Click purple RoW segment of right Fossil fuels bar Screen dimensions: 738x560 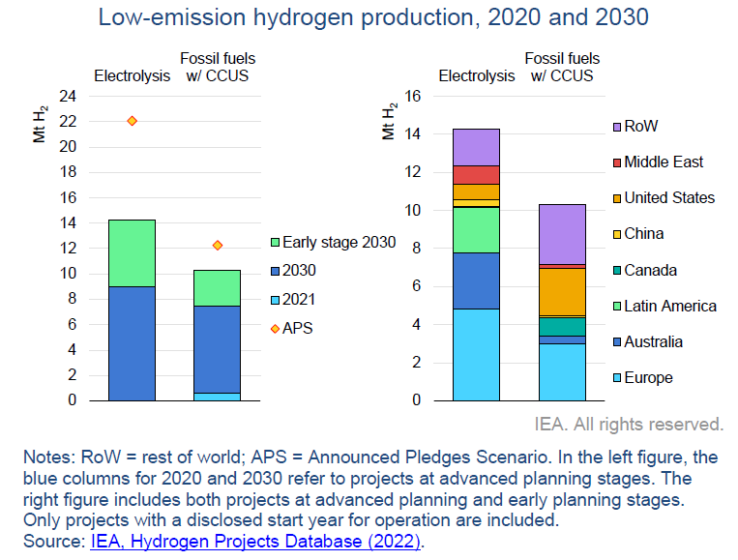click(x=562, y=233)
